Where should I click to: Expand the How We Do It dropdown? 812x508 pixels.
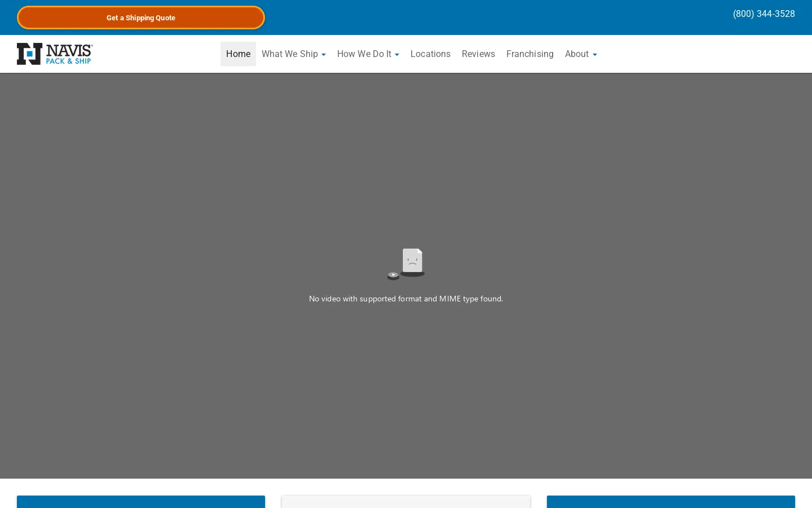pos(368,54)
